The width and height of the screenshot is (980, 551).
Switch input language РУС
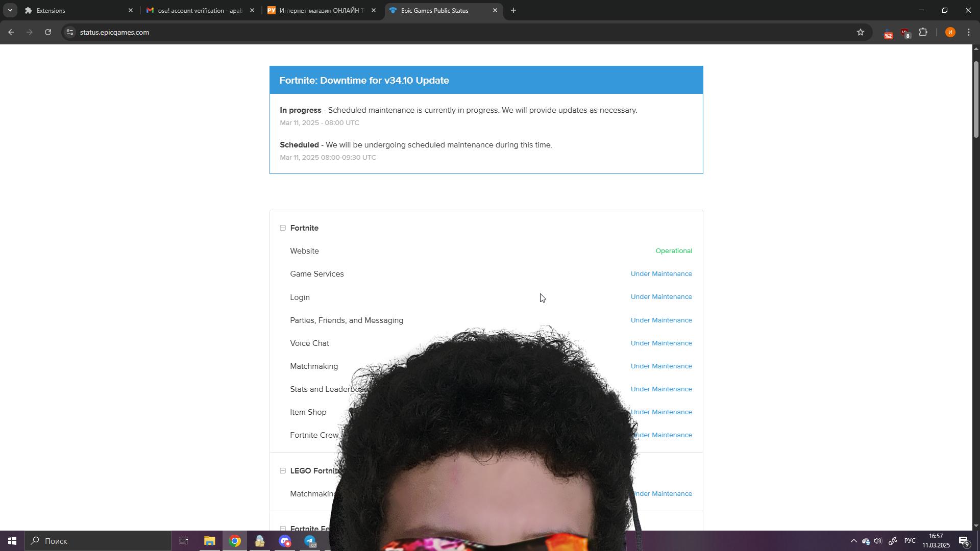[x=910, y=541]
